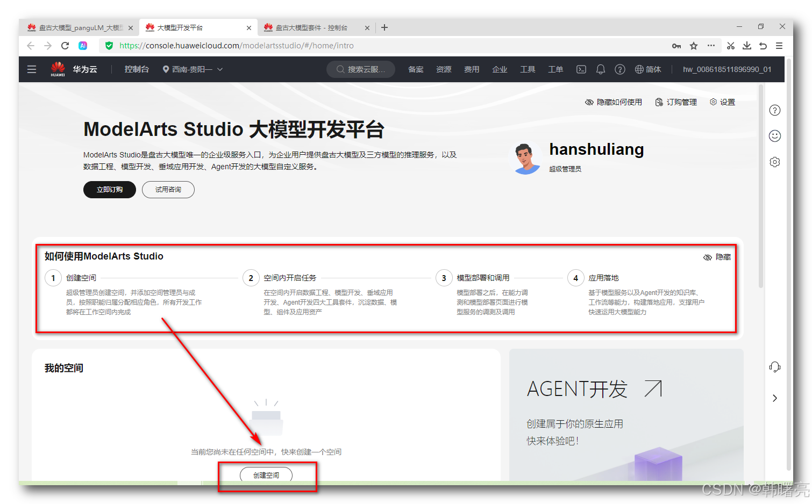Open the 工具 menu
Screen dimensions: 812x504
[x=528, y=69]
